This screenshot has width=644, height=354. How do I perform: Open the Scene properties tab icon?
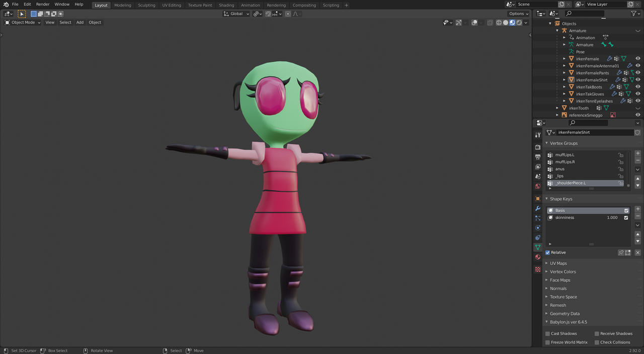(x=538, y=176)
